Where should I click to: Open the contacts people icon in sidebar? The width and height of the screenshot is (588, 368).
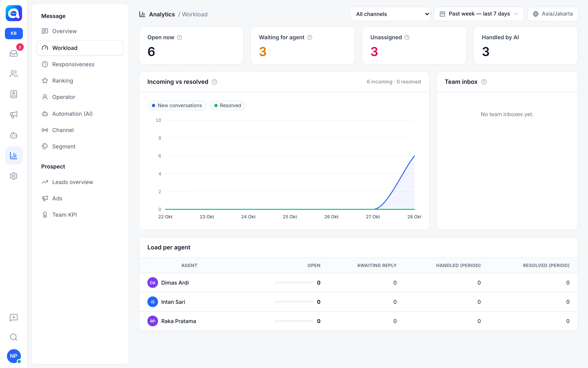[14, 74]
